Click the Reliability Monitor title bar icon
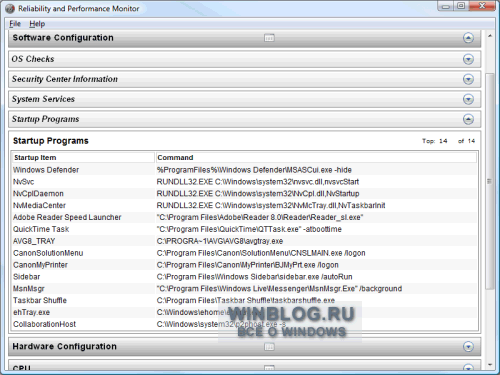The width and height of the screenshot is (500, 375). [x=10, y=9]
